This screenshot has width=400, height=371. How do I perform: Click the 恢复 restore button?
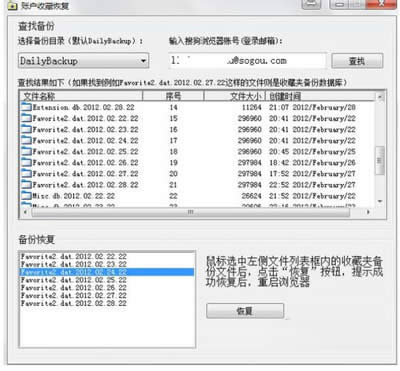point(245,311)
